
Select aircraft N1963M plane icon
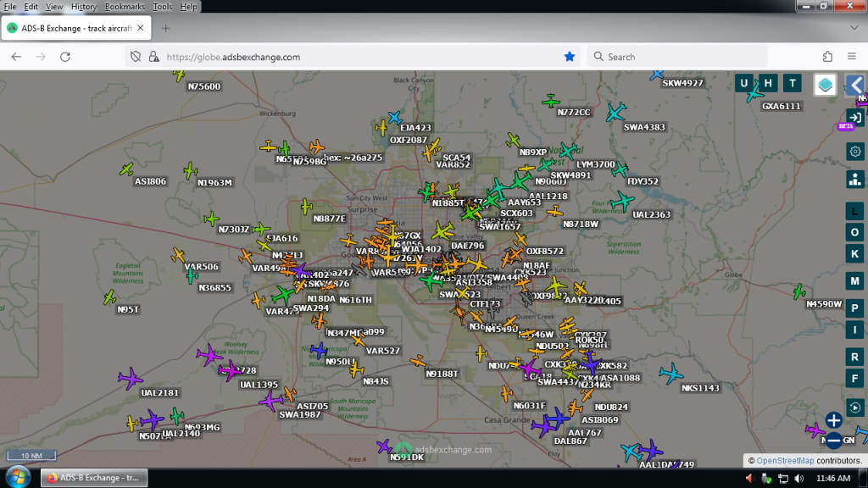191,171
